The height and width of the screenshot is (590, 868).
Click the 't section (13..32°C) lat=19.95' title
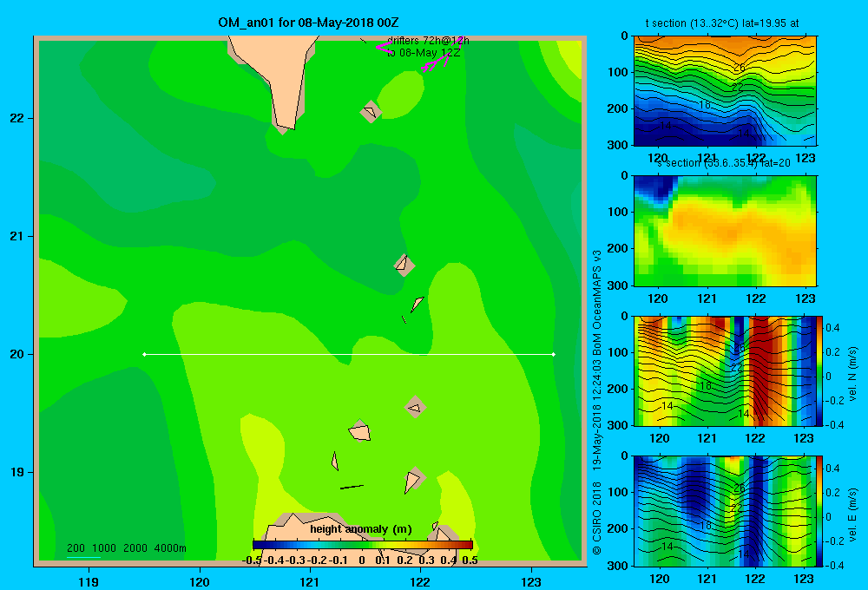[722, 23]
